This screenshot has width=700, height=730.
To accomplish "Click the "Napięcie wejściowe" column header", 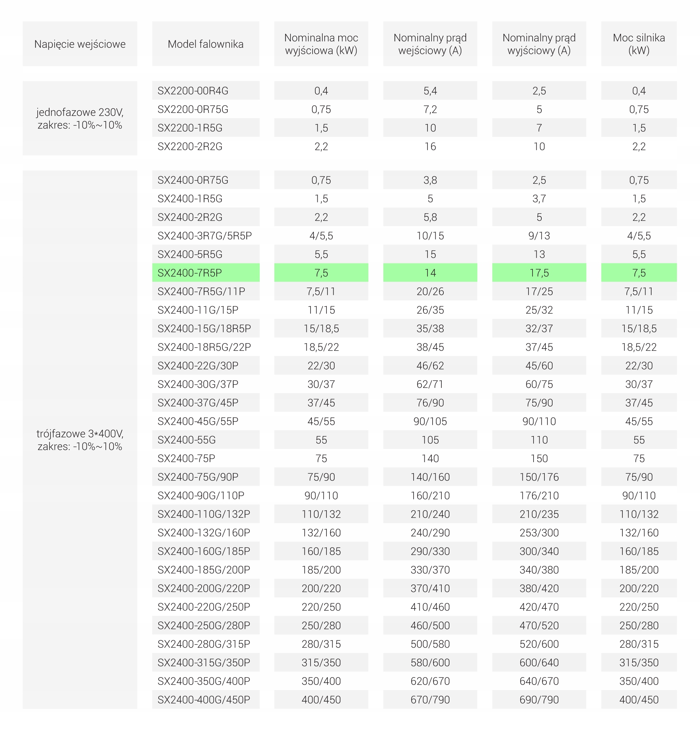I will pos(80,44).
